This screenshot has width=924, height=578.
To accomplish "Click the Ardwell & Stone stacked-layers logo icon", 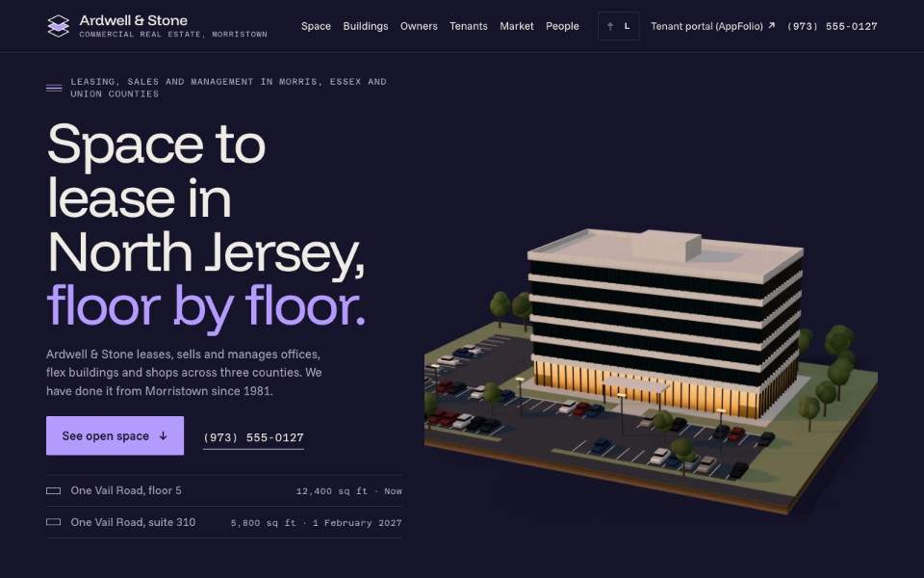I will (59, 26).
